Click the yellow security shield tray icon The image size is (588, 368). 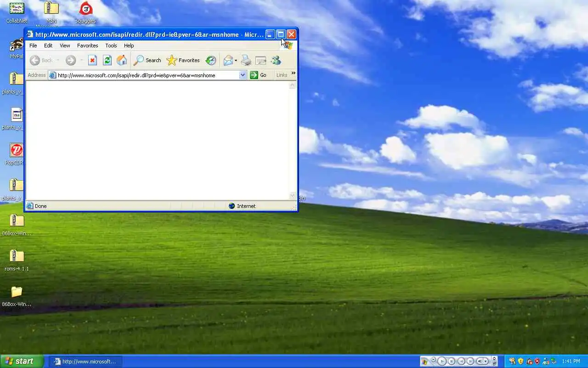click(521, 361)
